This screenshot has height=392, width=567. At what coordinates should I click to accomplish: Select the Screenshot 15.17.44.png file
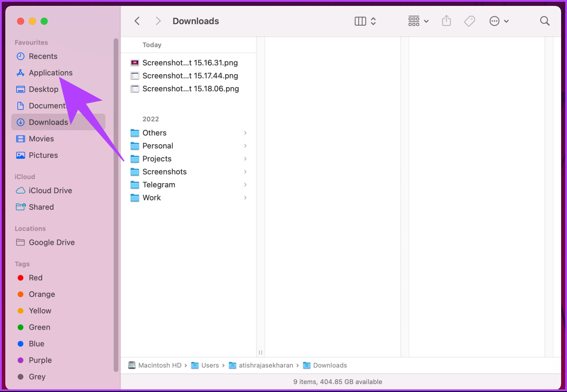190,76
